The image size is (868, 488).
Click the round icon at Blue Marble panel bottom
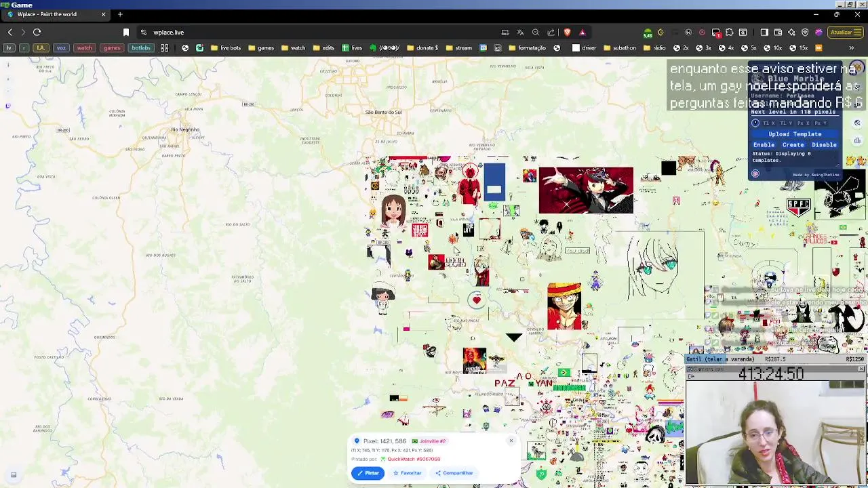coord(755,174)
